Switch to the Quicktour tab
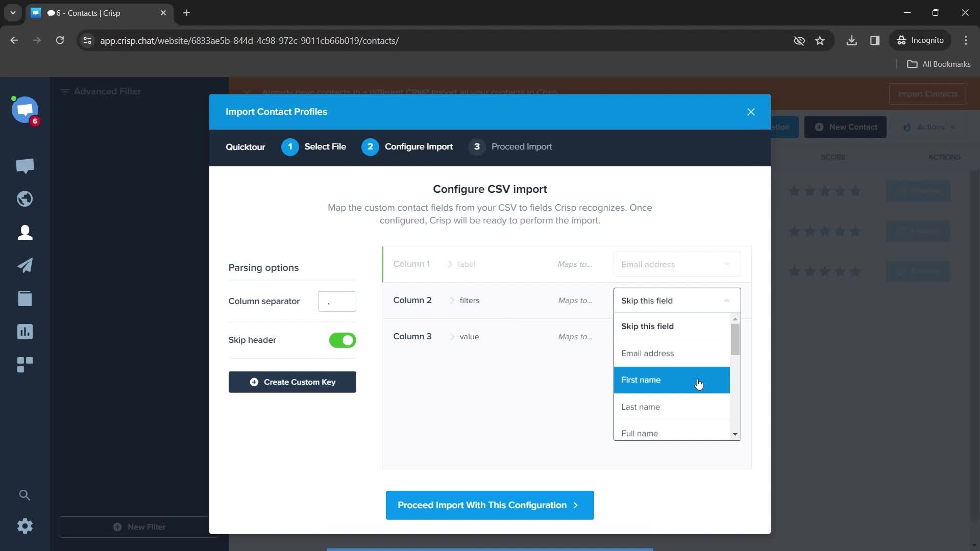 (x=247, y=146)
